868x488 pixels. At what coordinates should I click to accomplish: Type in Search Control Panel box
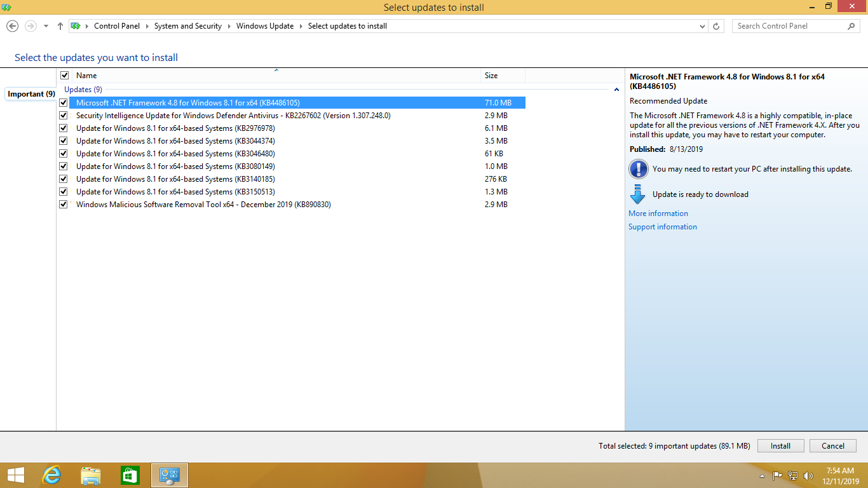tap(790, 26)
